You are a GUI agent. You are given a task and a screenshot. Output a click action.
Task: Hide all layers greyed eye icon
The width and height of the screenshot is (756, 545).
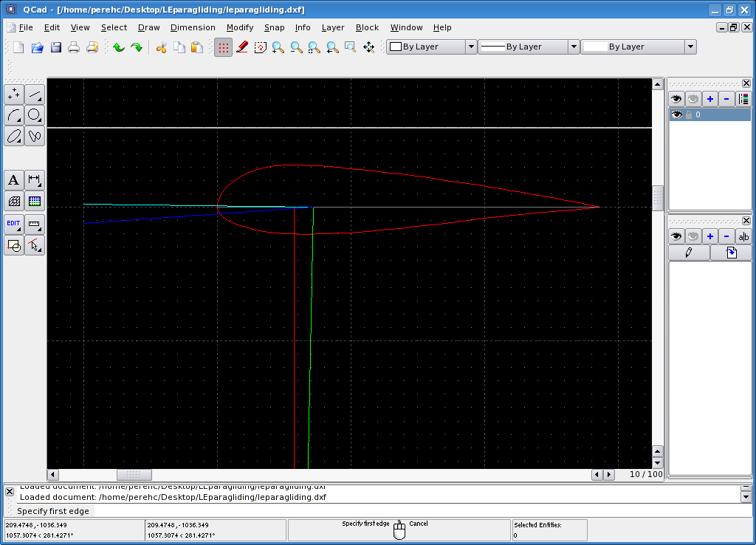(693, 100)
